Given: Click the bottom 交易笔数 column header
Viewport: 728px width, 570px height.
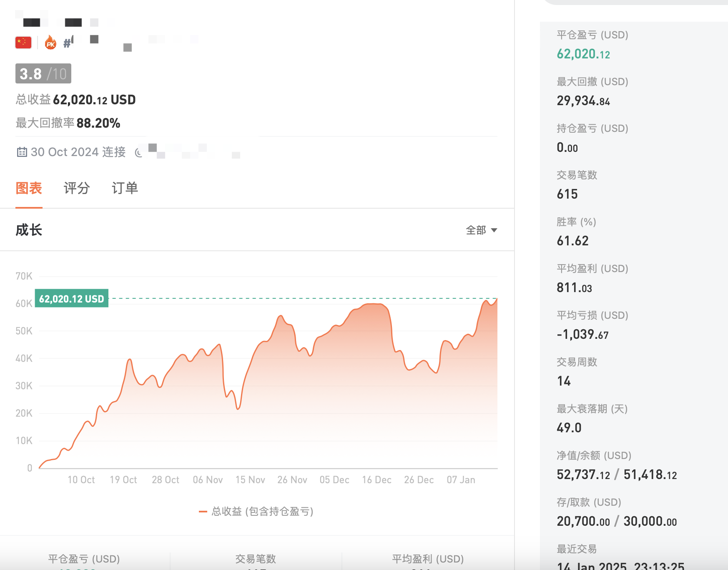Looking at the screenshot, I should [x=256, y=559].
